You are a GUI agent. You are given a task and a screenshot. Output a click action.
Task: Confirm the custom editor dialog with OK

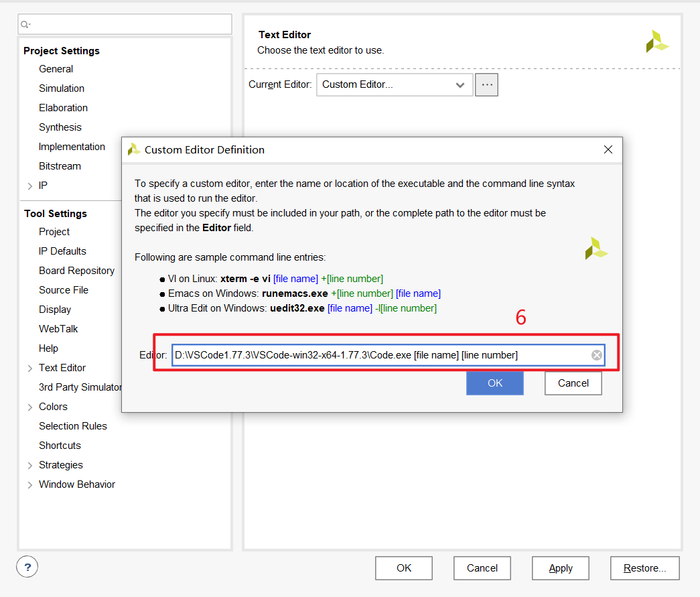coord(494,383)
